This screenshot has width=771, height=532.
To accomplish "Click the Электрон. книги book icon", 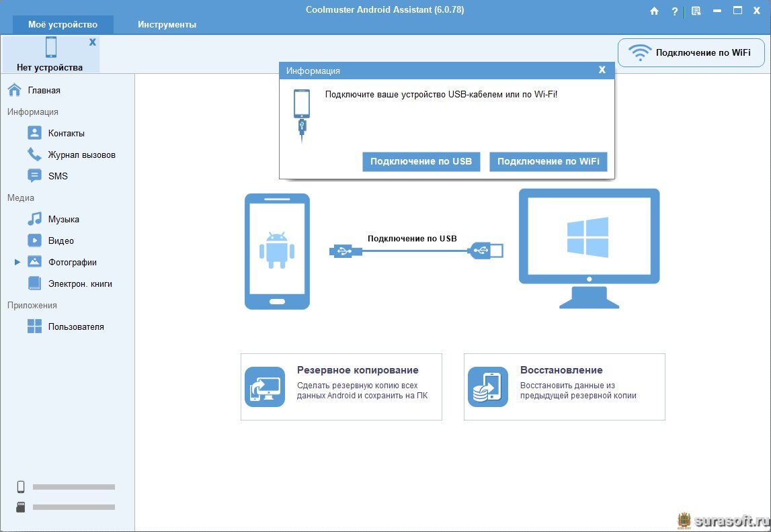I will (x=34, y=283).
